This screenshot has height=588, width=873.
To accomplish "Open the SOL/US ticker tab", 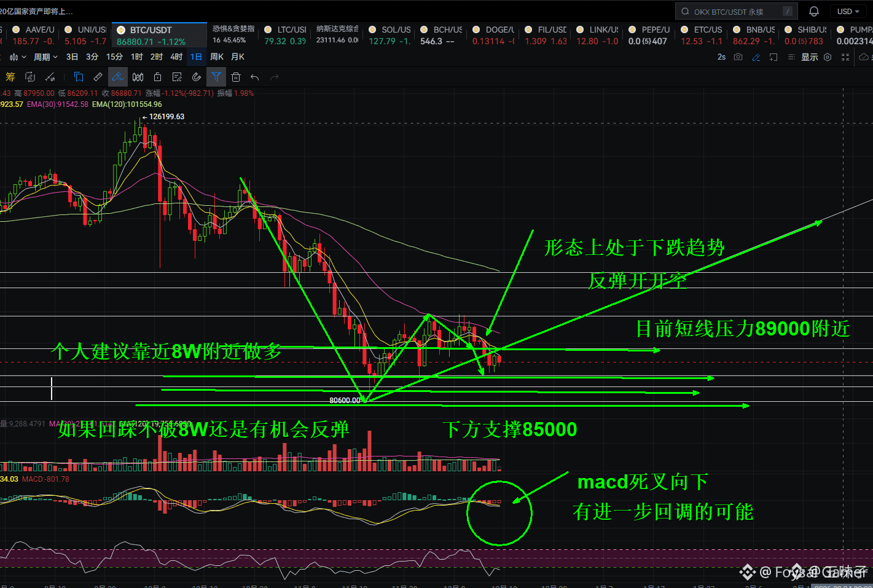I will click(x=390, y=35).
